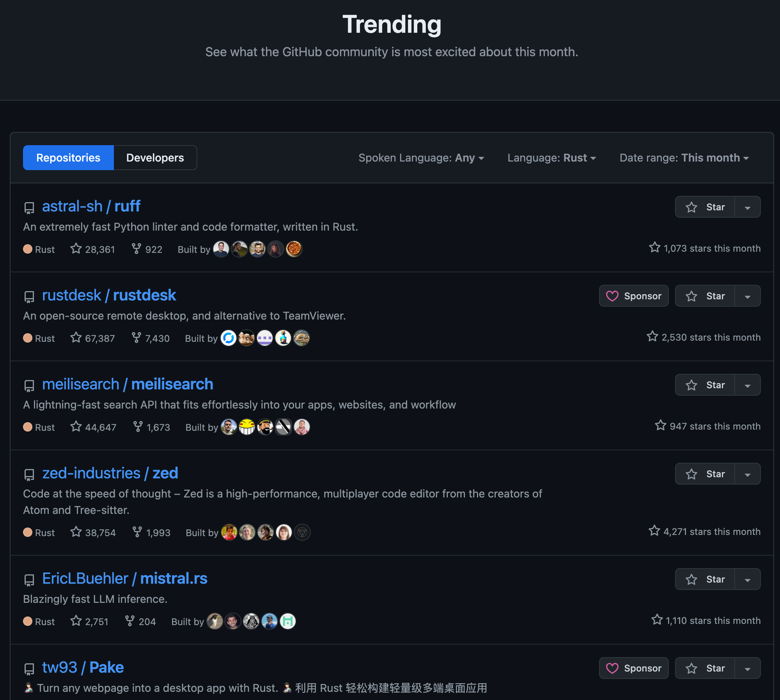Click the first contributor avatar for ruff
The image size is (780, 700).
point(221,249)
